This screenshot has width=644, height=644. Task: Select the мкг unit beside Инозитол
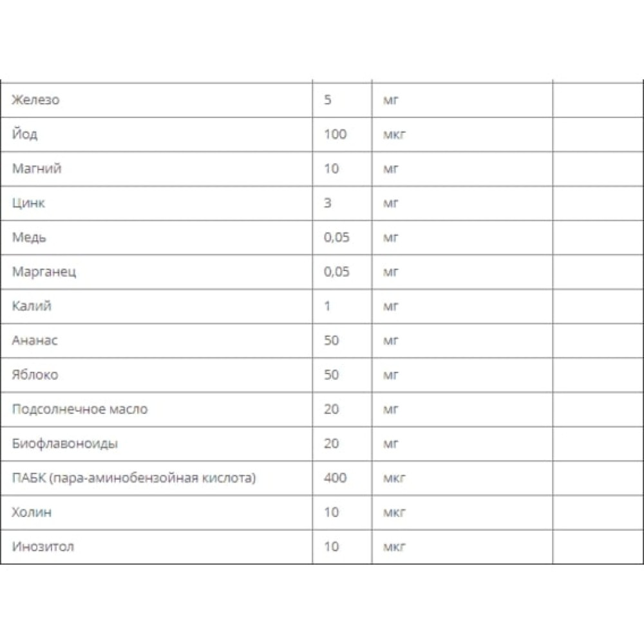(394, 547)
